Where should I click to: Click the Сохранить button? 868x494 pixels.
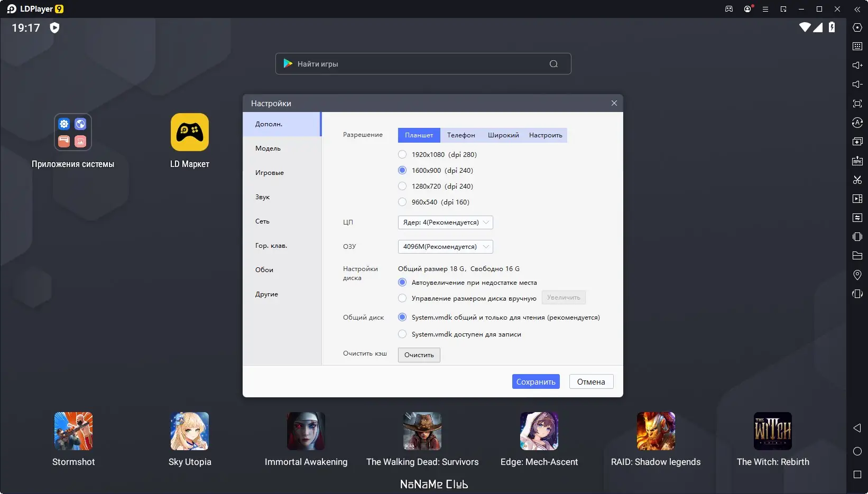pos(535,381)
